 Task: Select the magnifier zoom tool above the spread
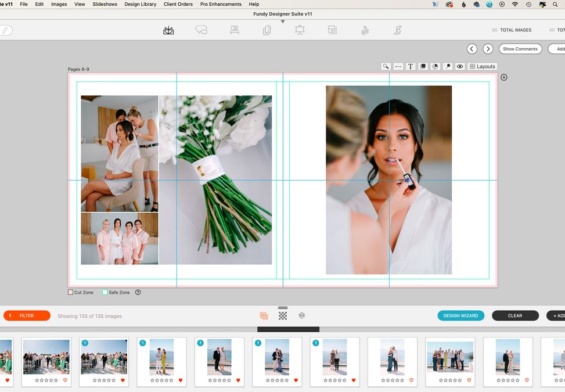pos(386,67)
